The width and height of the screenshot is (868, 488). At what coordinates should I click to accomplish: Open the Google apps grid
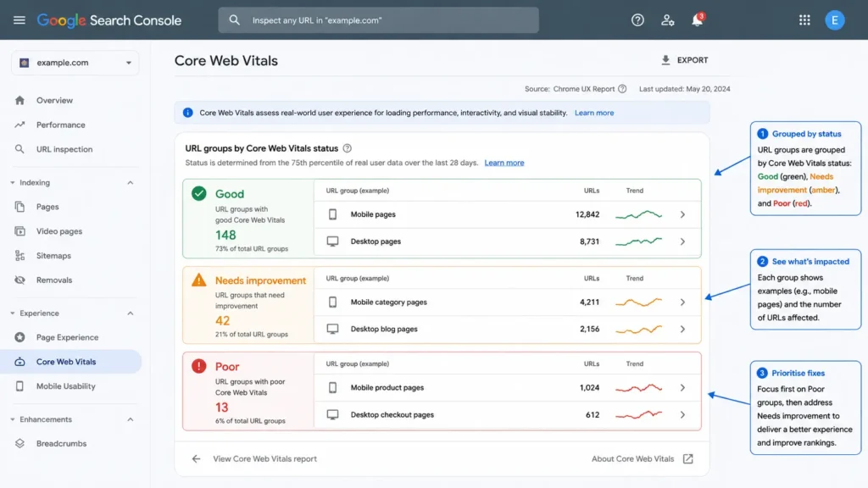click(x=804, y=20)
